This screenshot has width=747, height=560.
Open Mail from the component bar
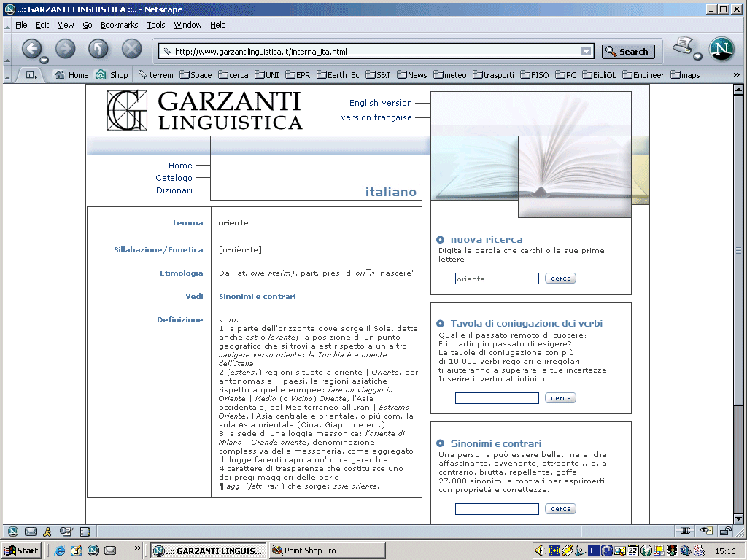coord(31,532)
